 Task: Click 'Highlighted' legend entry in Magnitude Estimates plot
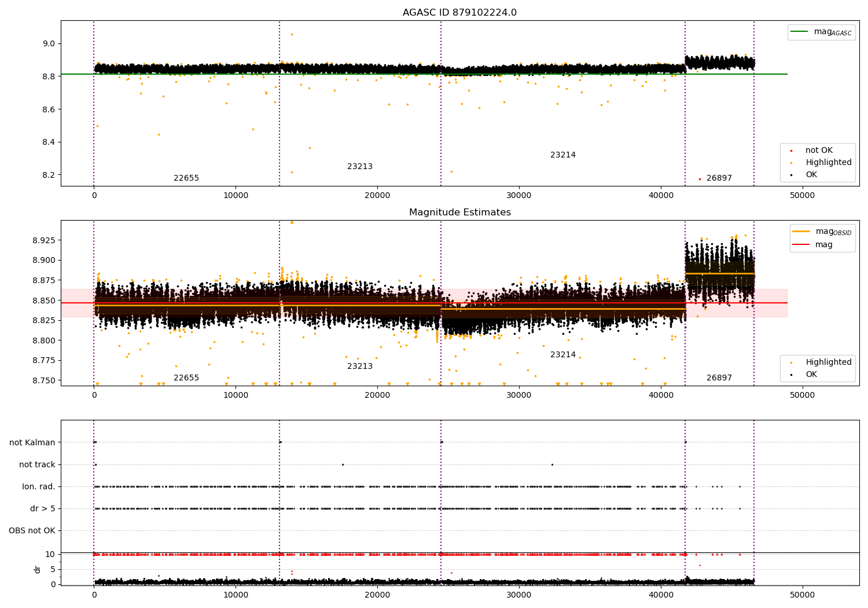pos(821,362)
